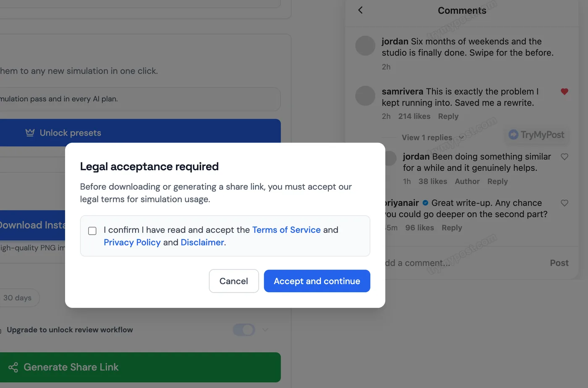Click 'Upgrade to unlock review workflow' text

point(70,330)
